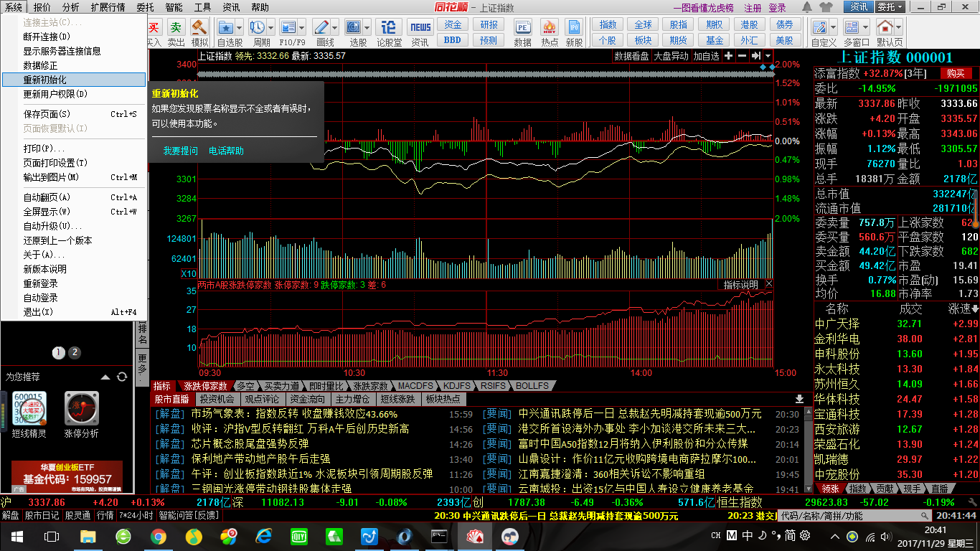Select the 贡献 tab under stock list

pyautogui.click(x=885, y=489)
